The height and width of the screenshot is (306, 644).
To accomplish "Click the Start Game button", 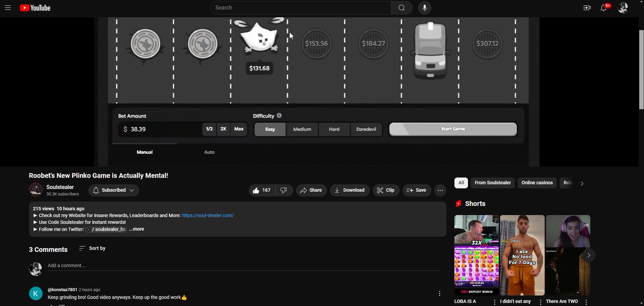I will (453, 129).
